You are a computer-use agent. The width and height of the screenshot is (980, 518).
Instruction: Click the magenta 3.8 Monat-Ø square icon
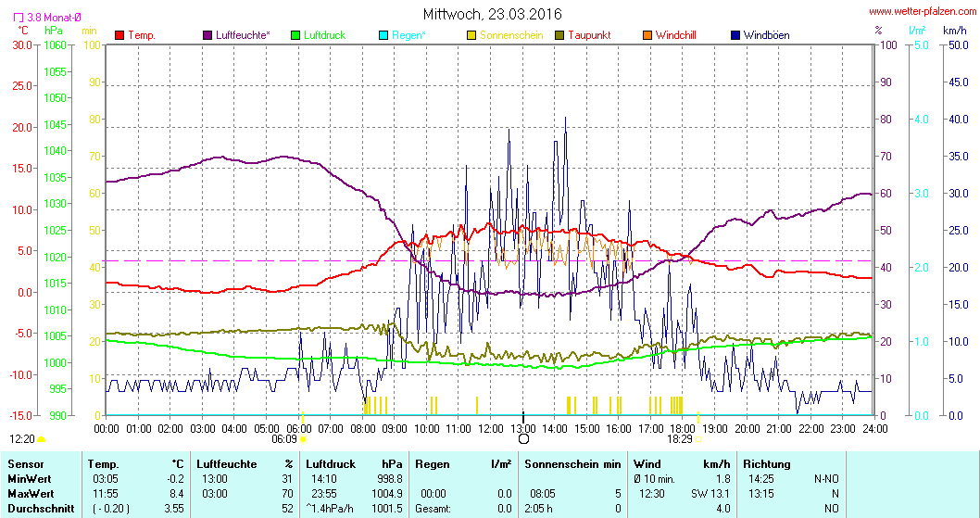[x=19, y=19]
